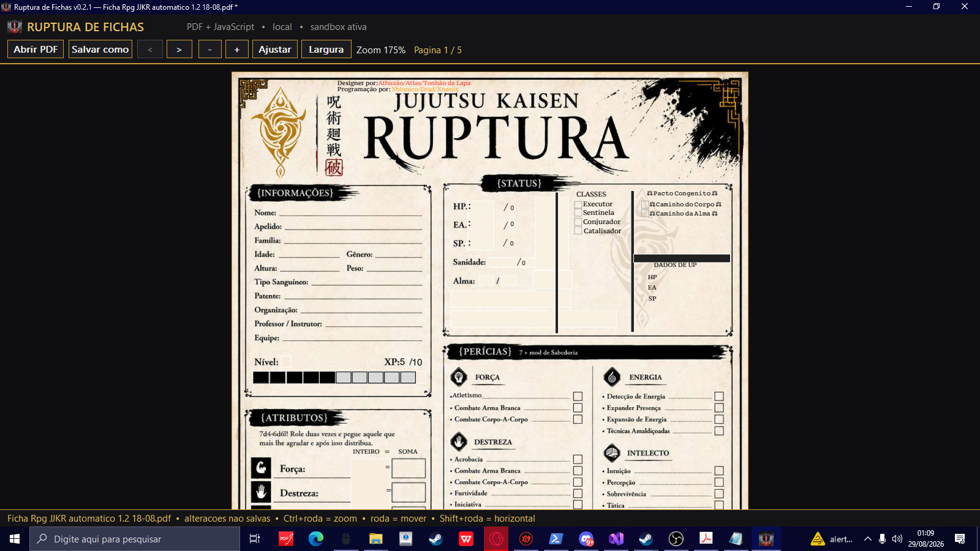This screenshot has height=551, width=980.
Task: Click the DADOS DE UP label
Action: coord(675,265)
